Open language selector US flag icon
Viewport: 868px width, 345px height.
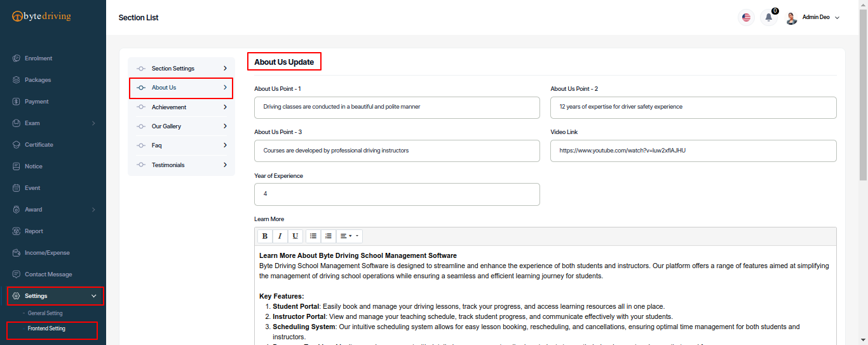pyautogui.click(x=746, y=18)
